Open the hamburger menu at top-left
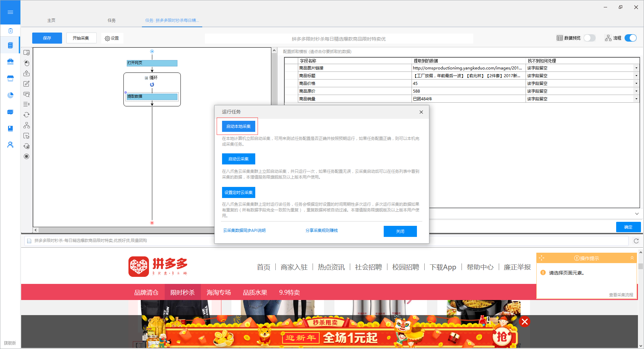This screenshot has width=644, height=349. pos(10,12)
